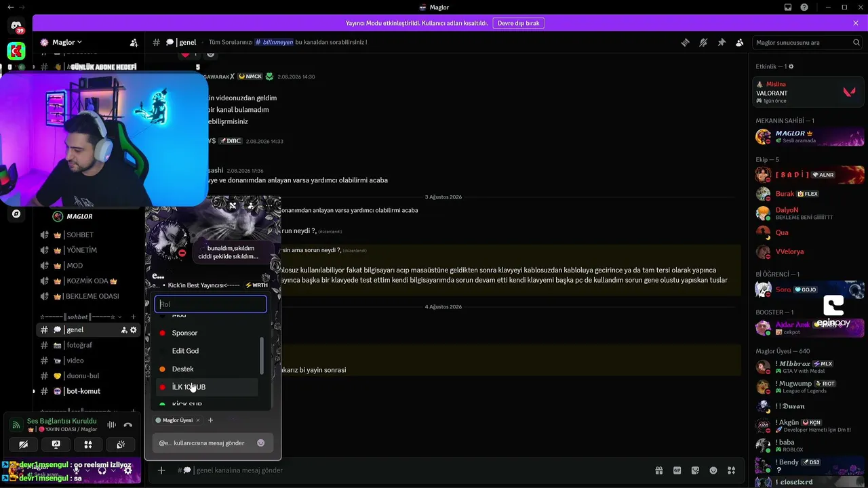Search the Maglor server
This screenshot has width=868, height=488.
pos(808,42)
